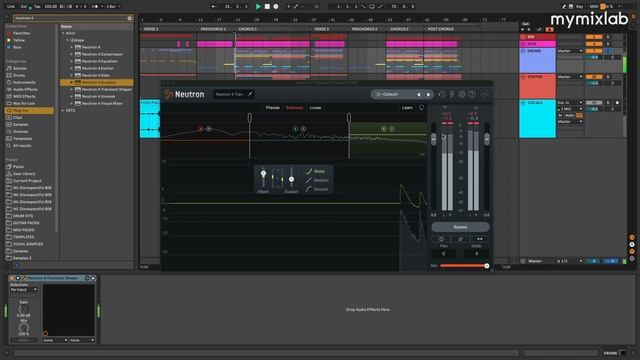Click the input gain fader handle
The height and width of the screenshot is (360, 640).
pos(433,139)
